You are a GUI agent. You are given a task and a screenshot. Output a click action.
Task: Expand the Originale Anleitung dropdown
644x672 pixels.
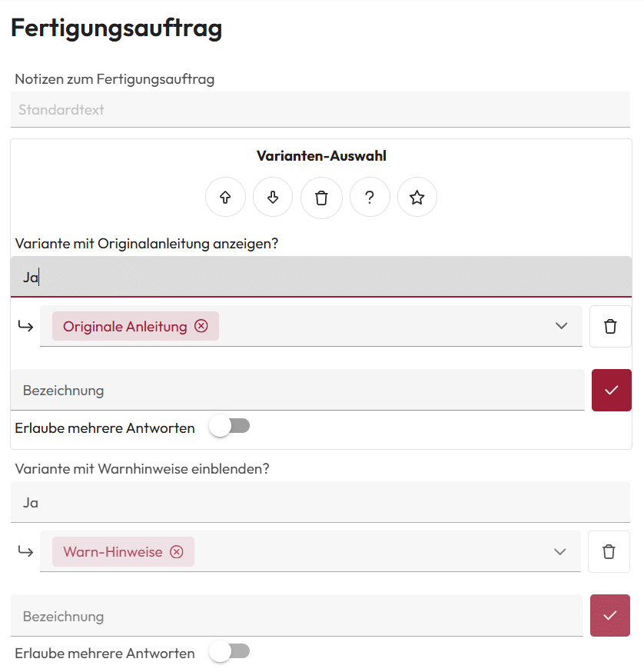click(559, 326)
